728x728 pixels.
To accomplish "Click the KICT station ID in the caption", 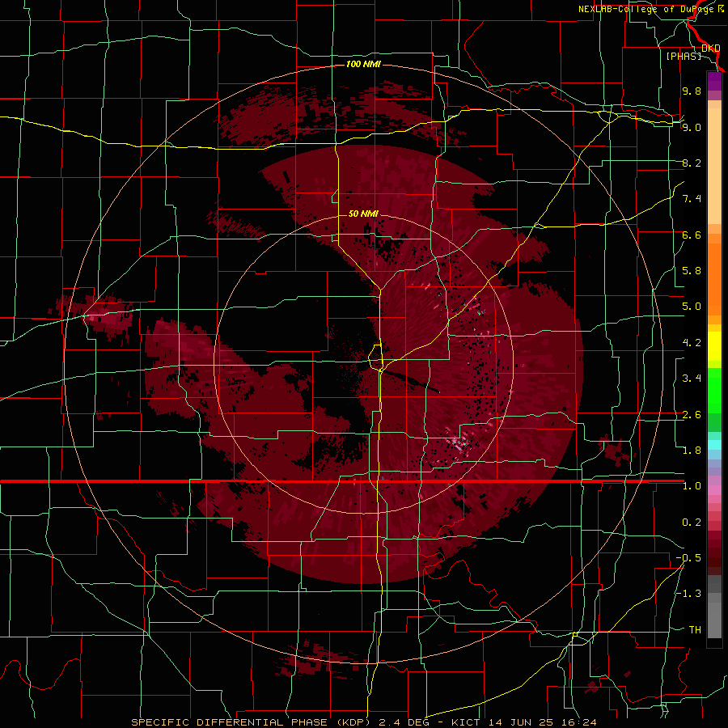I will (x=466, y=722).
